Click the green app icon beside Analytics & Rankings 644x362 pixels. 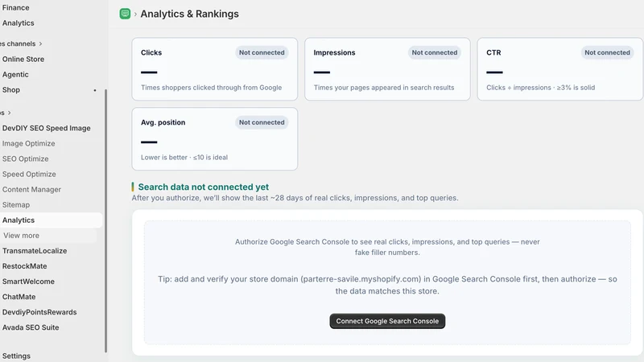click(125, 14)
